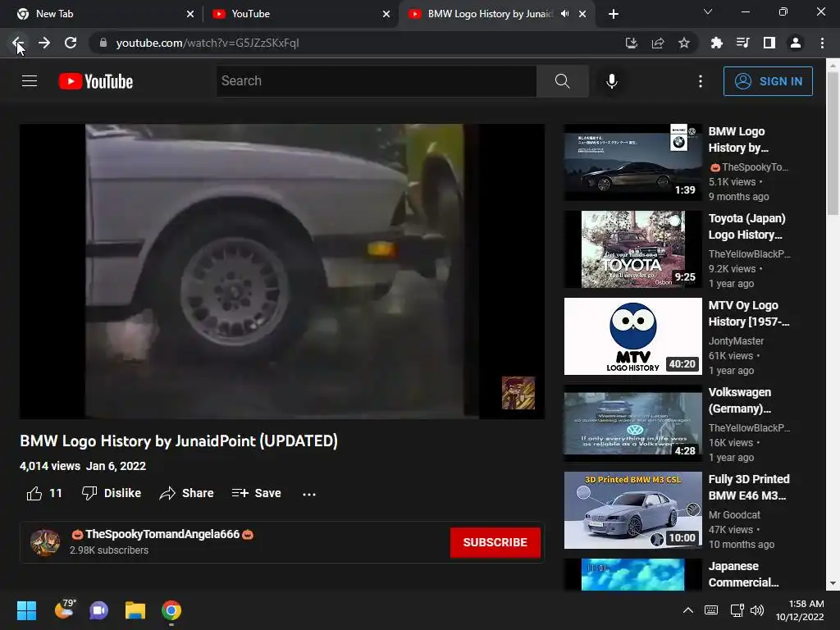Click the Share button under video
This screenshot has height=630, width=840.
(x=186, y=493)
